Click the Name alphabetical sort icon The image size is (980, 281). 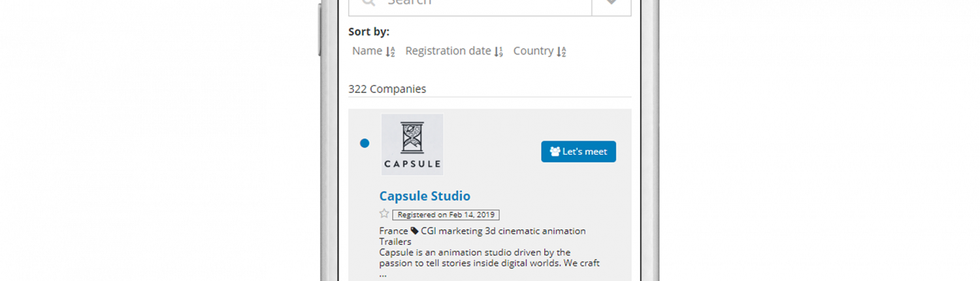(x=390, y=52)
